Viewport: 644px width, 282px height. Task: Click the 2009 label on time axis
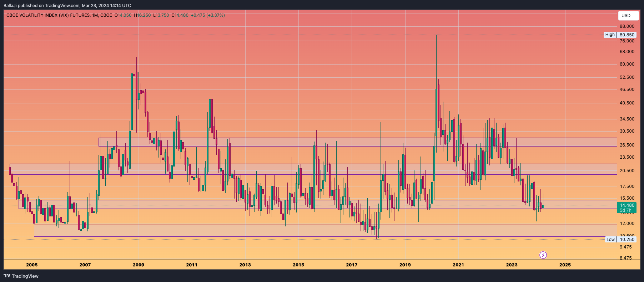click(139, 265)
